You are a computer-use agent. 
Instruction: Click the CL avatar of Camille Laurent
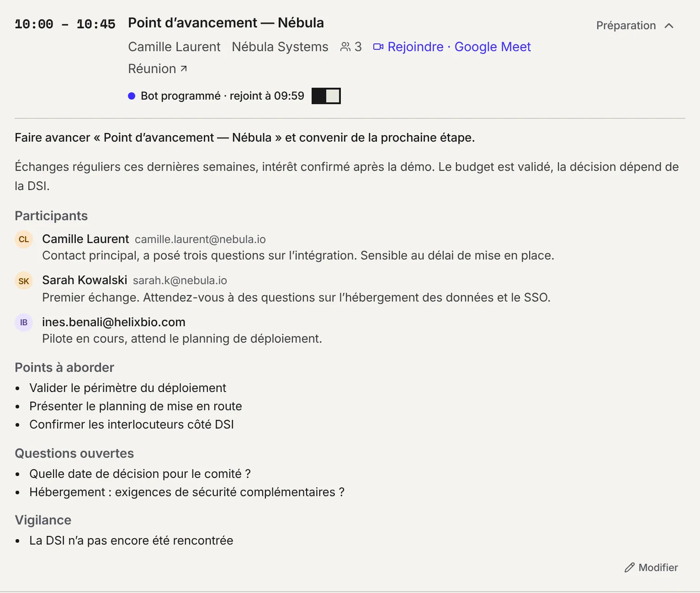click(24, 239)
